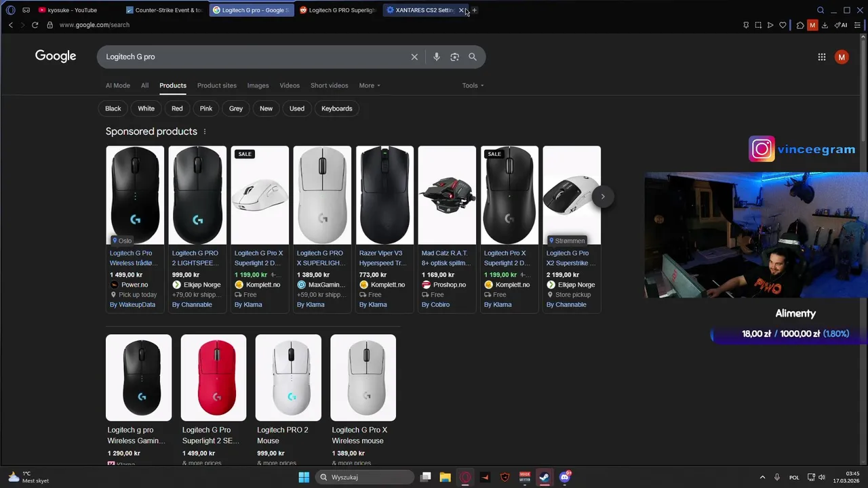This screenshot has height=488, width=868.
Task: Select the Short videos tab
Action: (329, 85)
